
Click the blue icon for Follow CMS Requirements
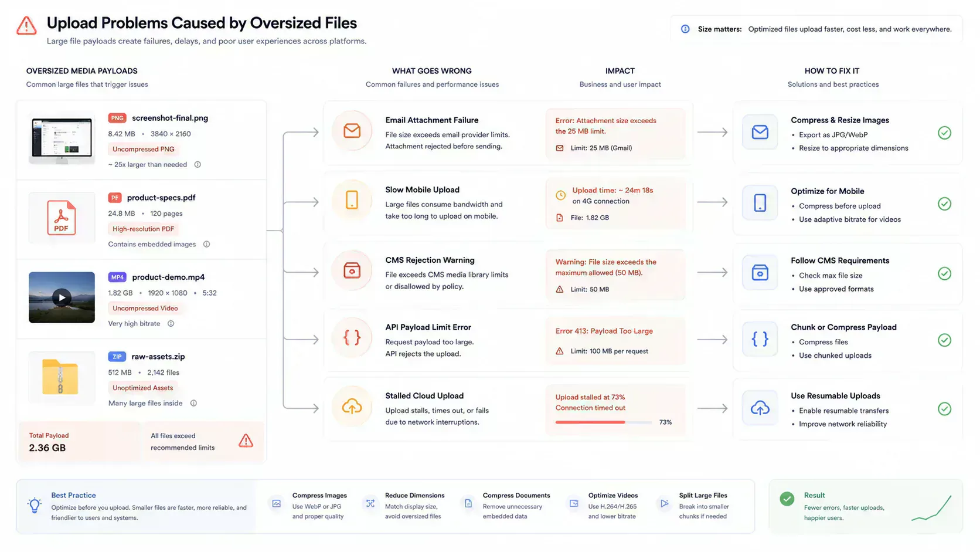pos(760,273)
